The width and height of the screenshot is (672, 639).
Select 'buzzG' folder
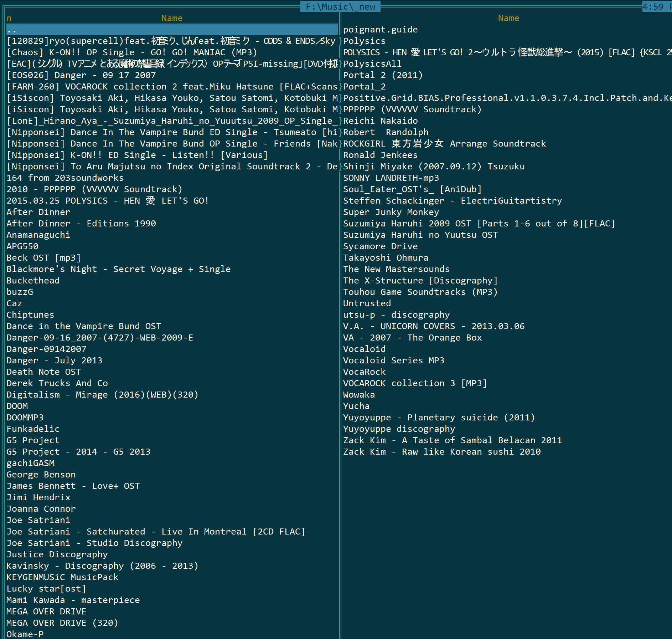20,292
